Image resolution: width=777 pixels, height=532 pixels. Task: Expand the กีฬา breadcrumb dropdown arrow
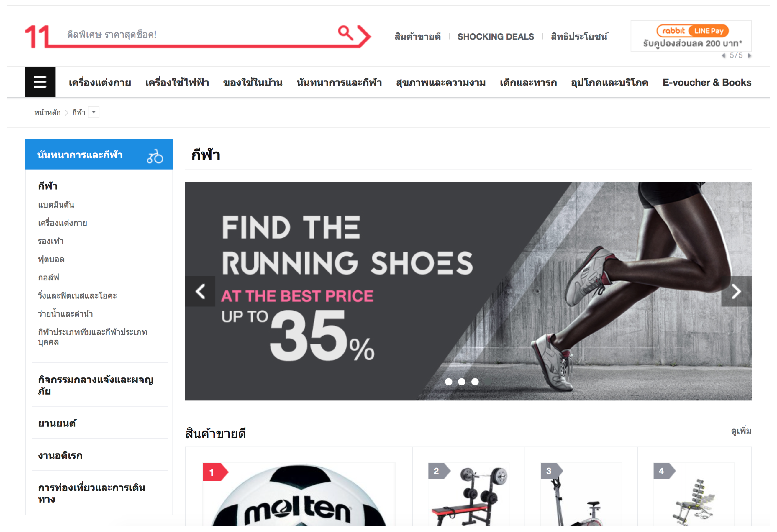coord(94,112)
